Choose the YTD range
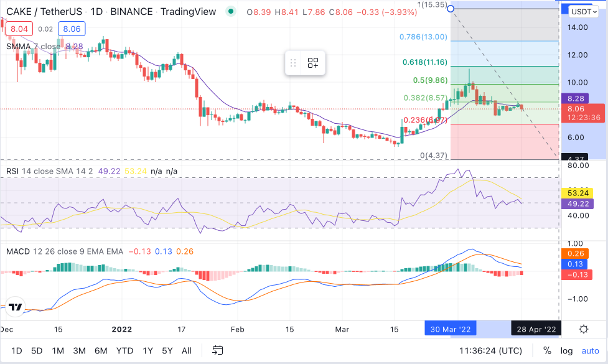The width and height of the screenshot is (608, 364). pyautogui.click(x=124, y=351)
